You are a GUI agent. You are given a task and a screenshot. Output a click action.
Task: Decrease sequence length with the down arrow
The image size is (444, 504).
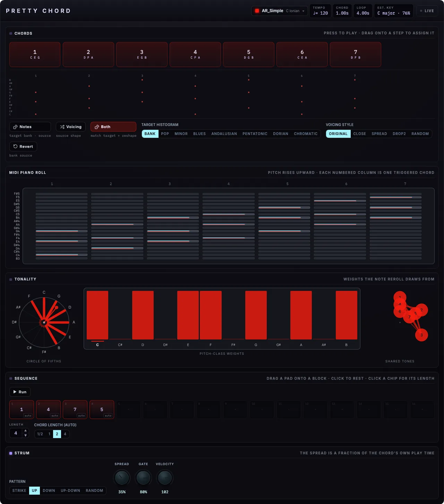25,435
